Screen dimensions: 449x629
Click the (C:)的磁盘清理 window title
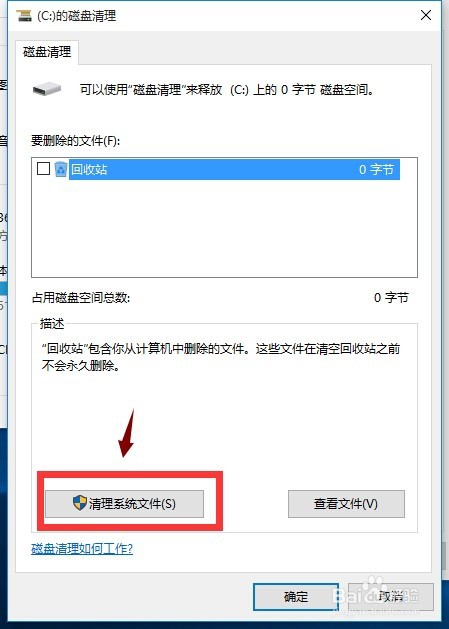pyautogui.click(x=76, y=16)
